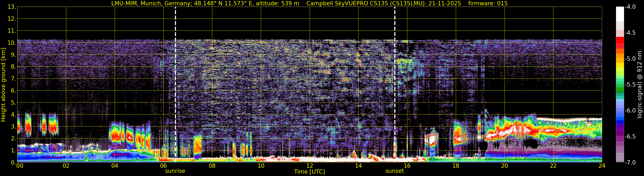Click the '-5.0' colorbar tick label
This screenshot has height=176, width=644.
630,59
